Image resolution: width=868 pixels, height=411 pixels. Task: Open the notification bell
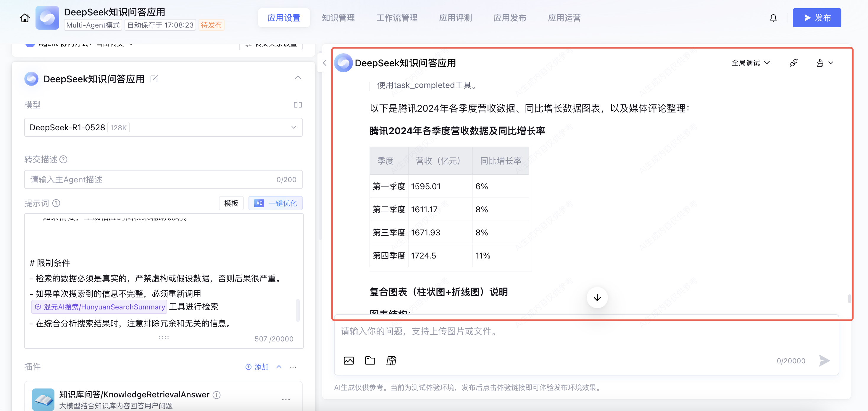pos(773,18)
